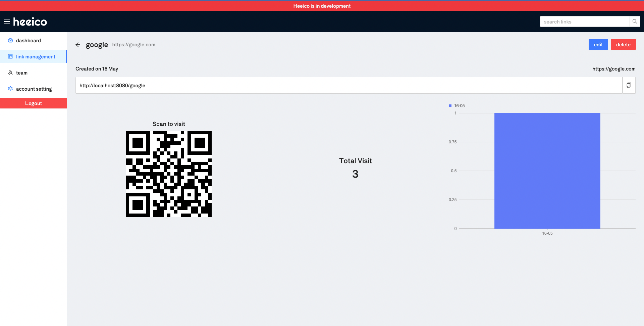Click the right-aligned https://google.com text

click(x=614, y=69)
